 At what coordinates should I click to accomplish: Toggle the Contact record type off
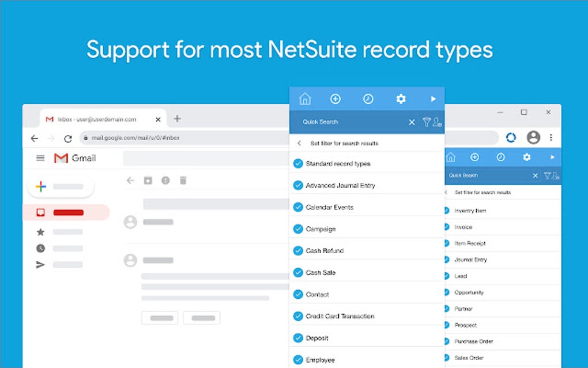(298, 294)
